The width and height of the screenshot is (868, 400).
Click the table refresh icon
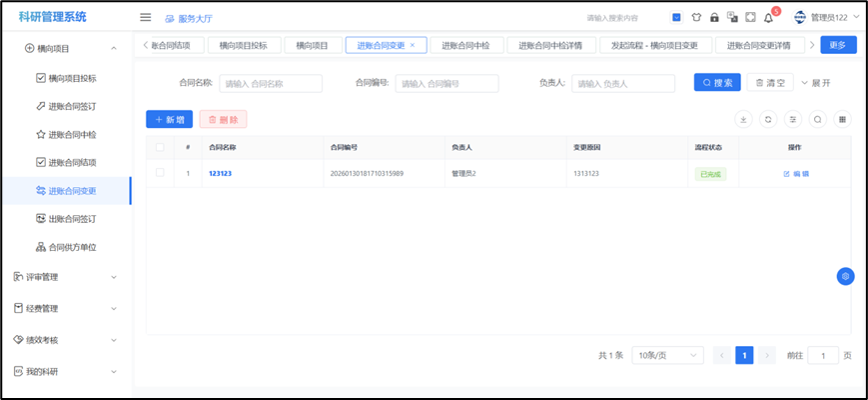(x=768, y=119)
